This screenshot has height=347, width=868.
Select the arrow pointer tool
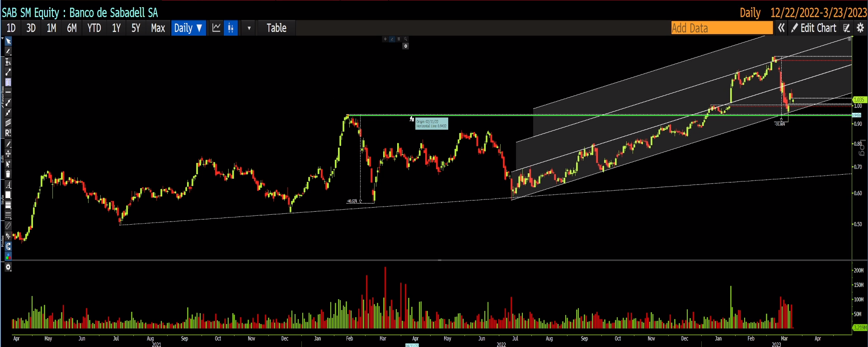[x=8, y=42]
